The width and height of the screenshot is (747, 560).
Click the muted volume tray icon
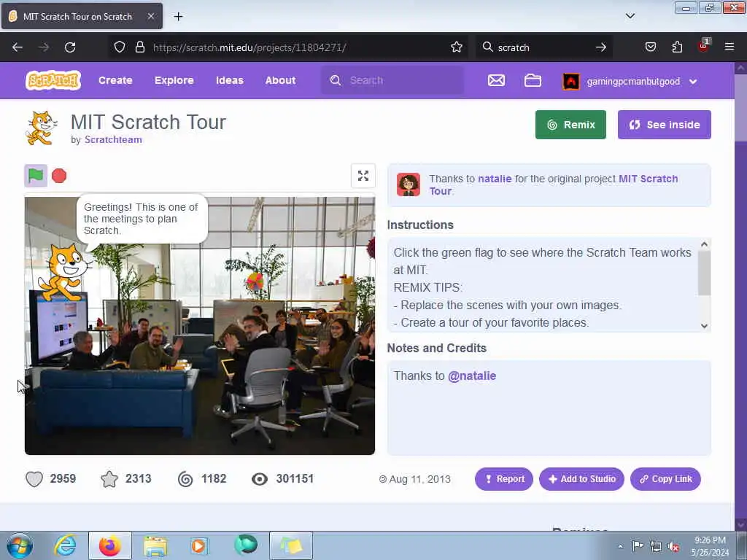pos(673,546)
